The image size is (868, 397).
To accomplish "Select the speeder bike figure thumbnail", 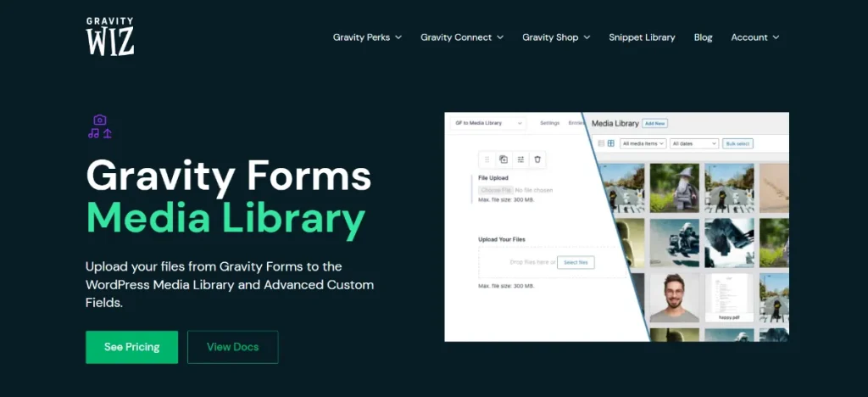I will tap(674, 243).
